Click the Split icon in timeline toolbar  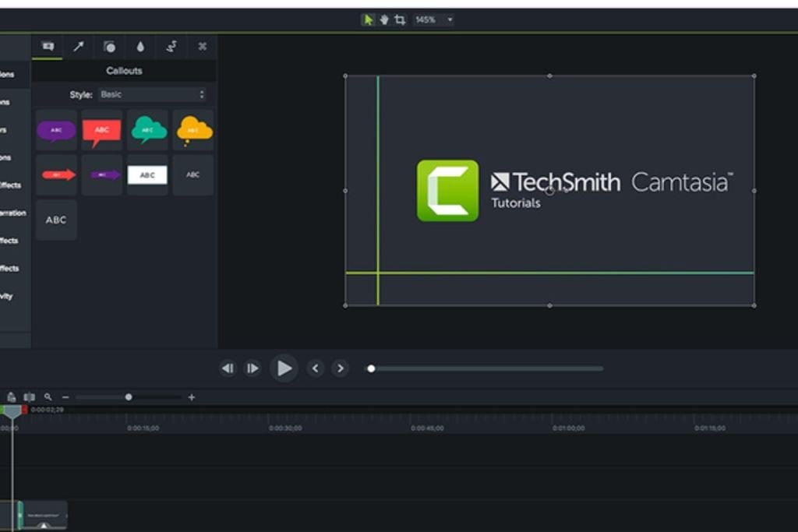click(x=30, y=397)
